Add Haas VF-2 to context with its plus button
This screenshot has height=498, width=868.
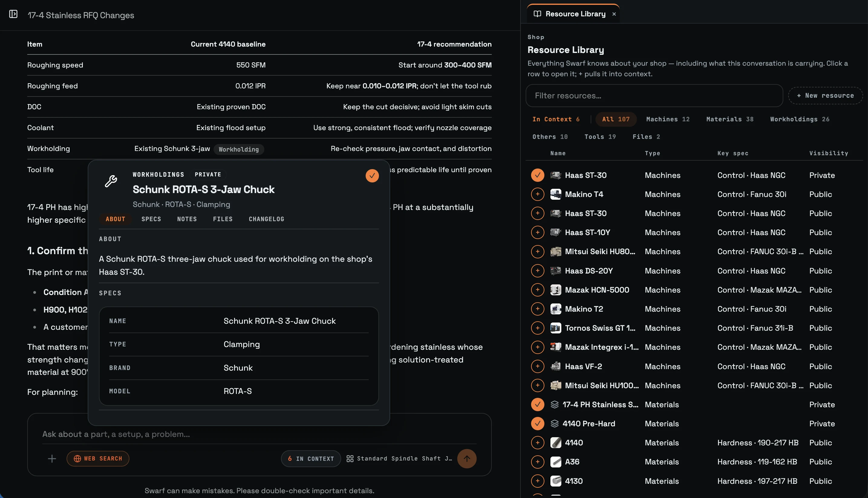pos(537,366)
